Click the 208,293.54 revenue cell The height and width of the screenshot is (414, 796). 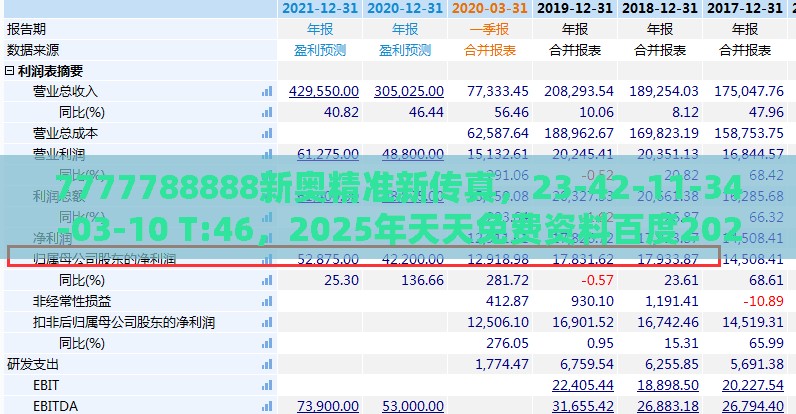(x=579, y=91)
